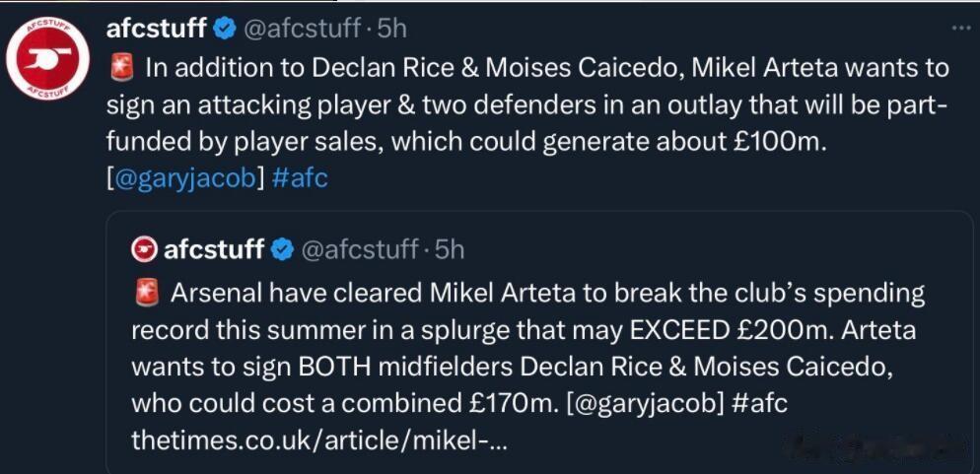
Task: Open the 5h timestamp of the main tweet
Action: [392, 29]
